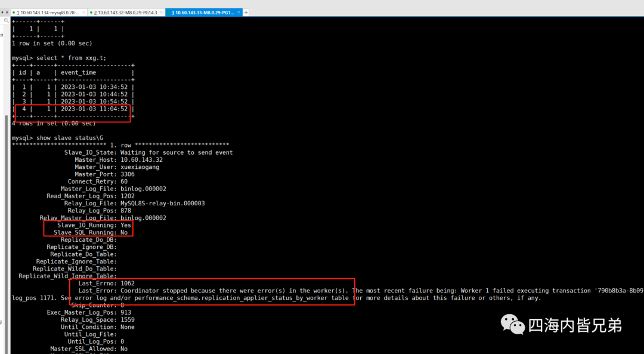Select the 10.60.143.33-M8.0.29 session tab
The height and width of the screenshot is (354, 644).
point(204,13)
